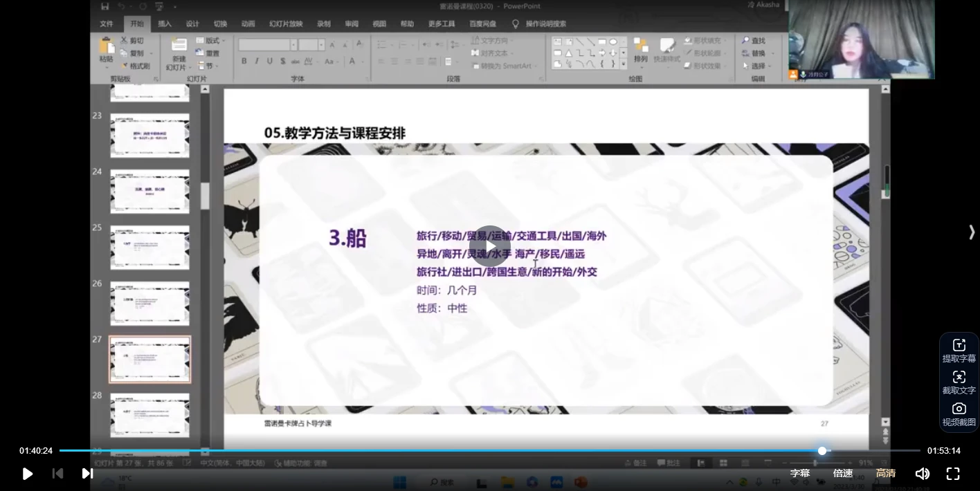Open the 幻灯片放映 ribbon tab
Image resolution: width=980 pixels, height=491 pixels.
(x=286, y=23)
